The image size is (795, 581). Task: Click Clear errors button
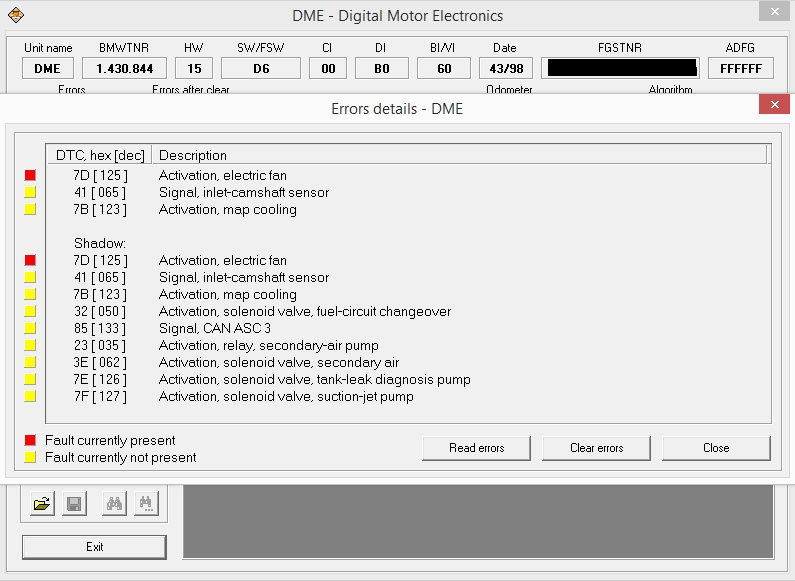coord(596,448)
